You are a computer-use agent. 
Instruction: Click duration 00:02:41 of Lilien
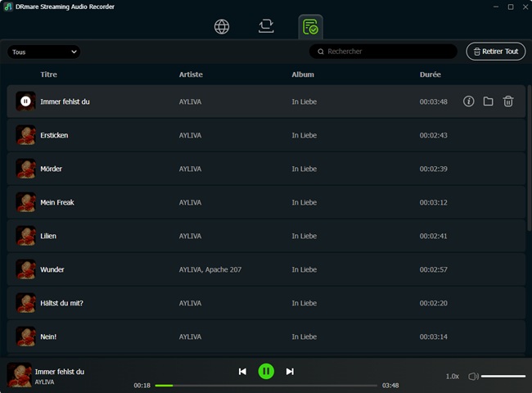433,236
